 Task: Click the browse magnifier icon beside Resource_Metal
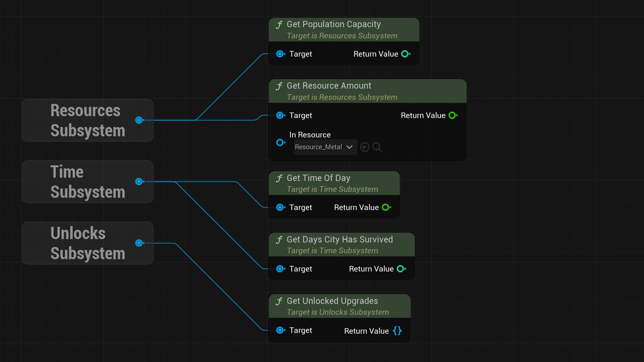pyautogui.click(x=377, y=147)
